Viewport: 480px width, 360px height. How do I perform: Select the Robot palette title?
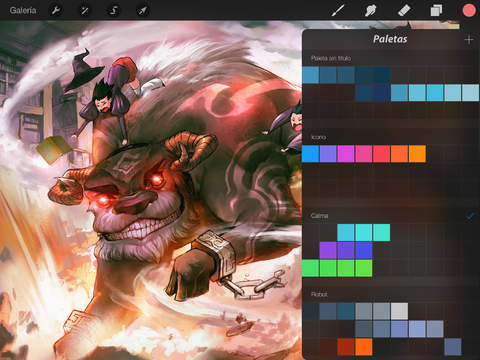319,294
